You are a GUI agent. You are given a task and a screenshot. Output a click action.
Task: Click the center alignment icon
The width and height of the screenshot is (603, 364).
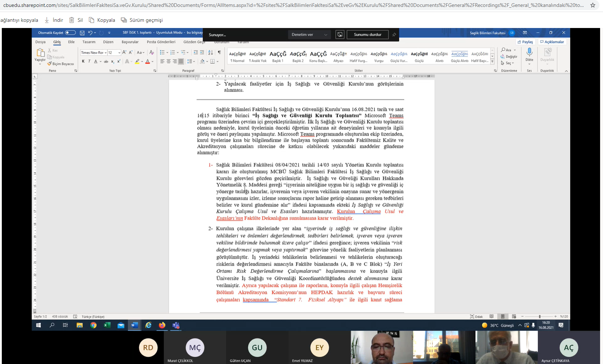click(168, 61)
